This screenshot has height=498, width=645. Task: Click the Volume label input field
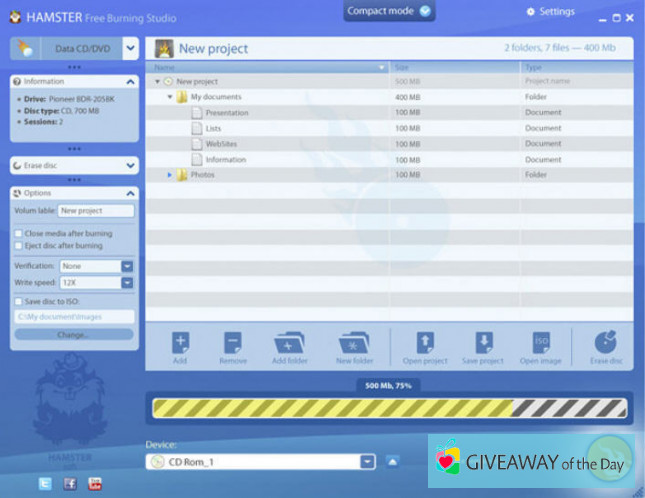pos(95,211)
